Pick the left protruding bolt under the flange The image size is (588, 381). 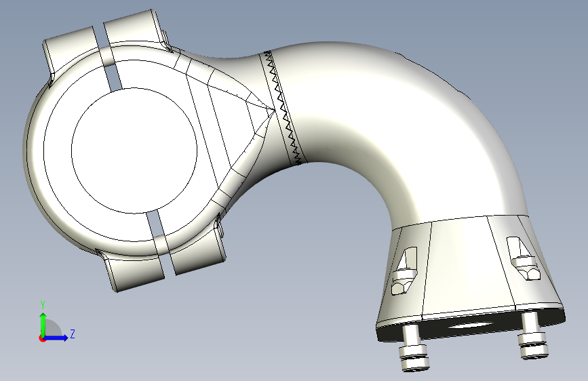click(413, 348)
